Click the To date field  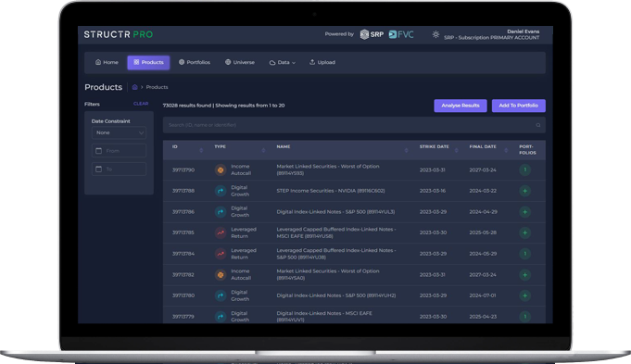(119, 169)
